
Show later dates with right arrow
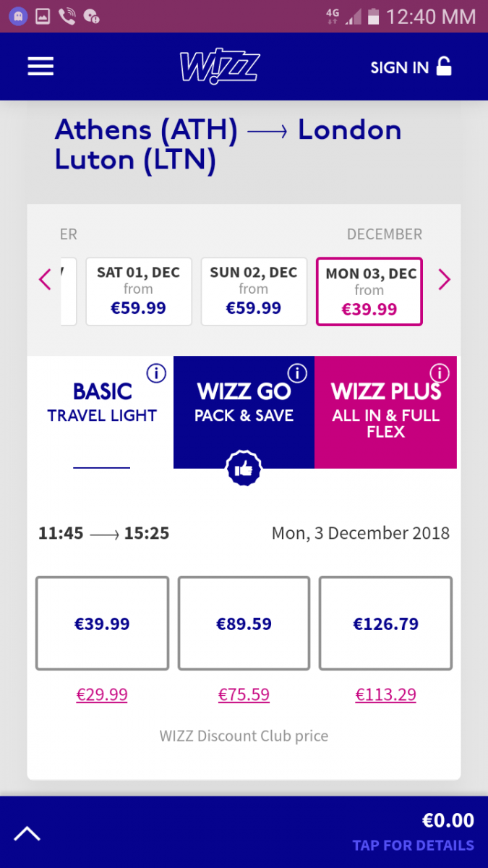pyautogui.click(x=444, y=280)
